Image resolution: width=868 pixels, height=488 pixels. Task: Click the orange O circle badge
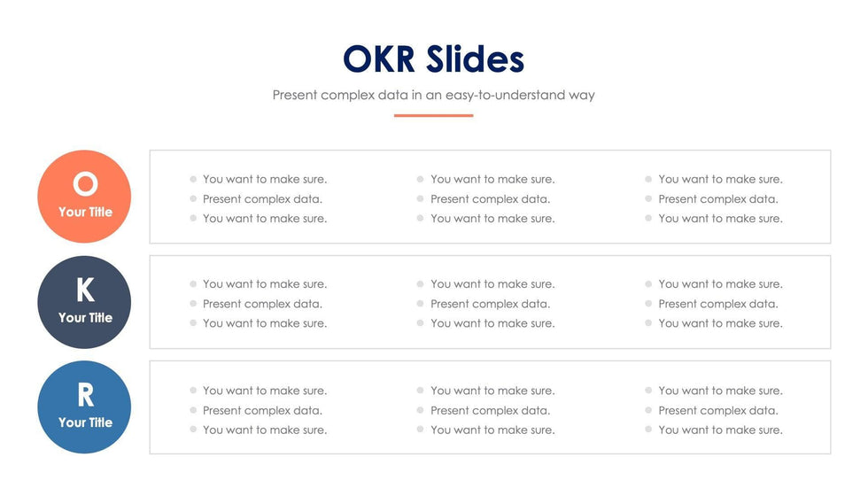click(84, 197)
